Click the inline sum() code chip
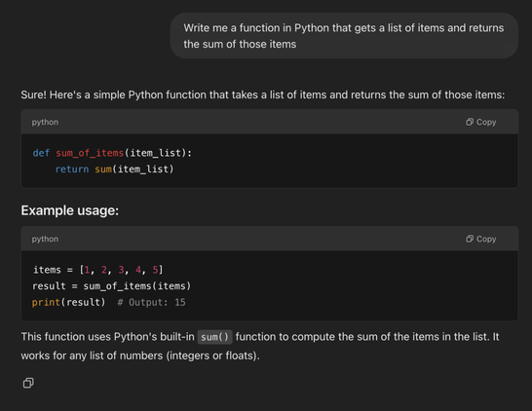Screen dimensions: 532x411 pos(214,337)
